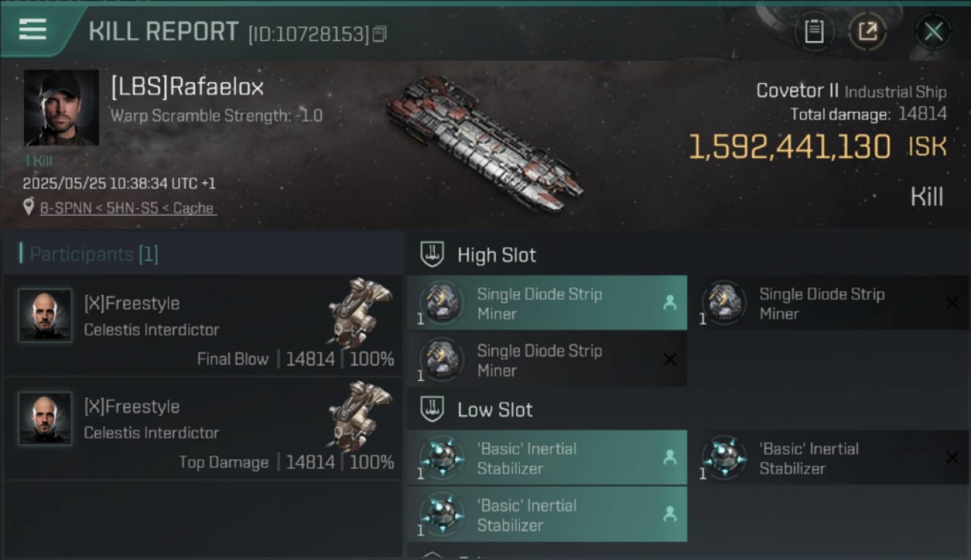Click the clipboard report icon
The width and height of the screenshot is (971, 560).
814,31
